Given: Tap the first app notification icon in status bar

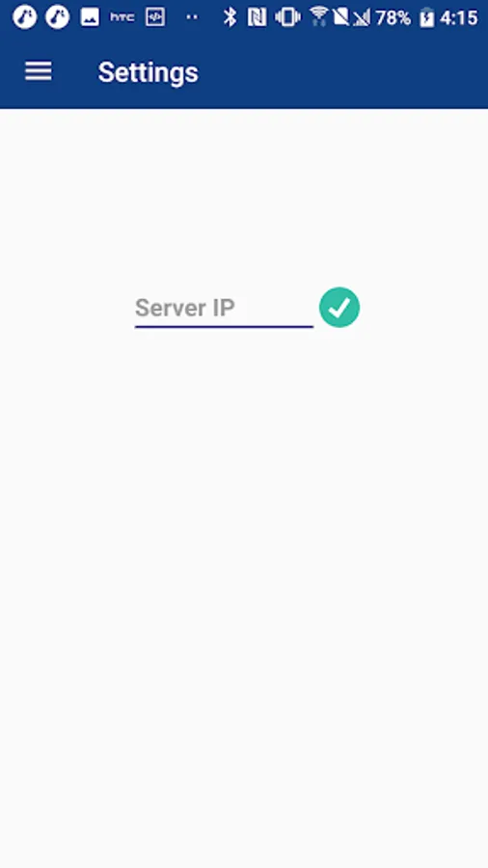Looking at the screenshot, I should 24,16.
